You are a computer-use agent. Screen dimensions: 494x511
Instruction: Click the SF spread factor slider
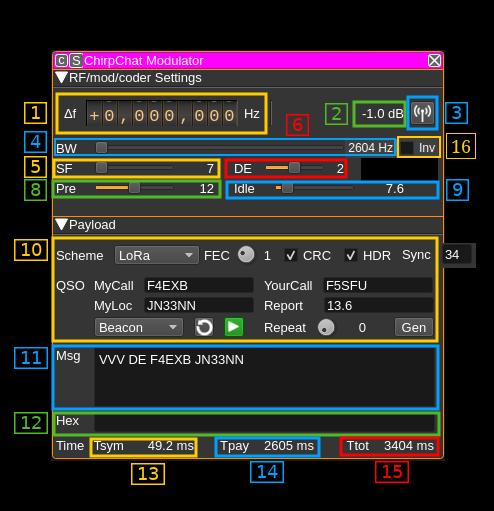pyautogui.click(x=134, y=168)
